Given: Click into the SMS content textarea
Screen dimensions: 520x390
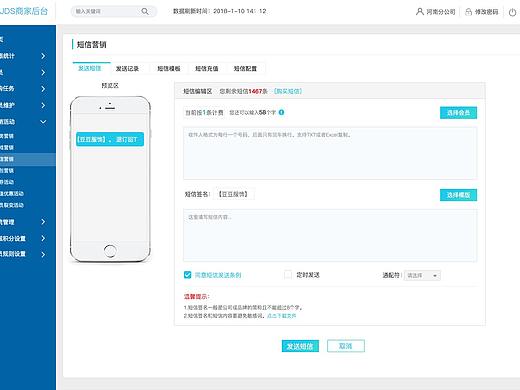Looking at the screenshot, I should (x=330, y=235).
